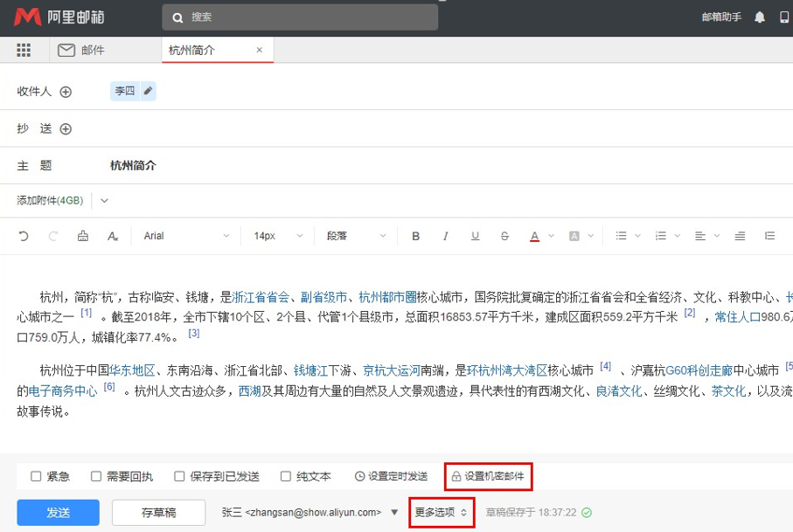The image size is (793, 532).
Task: Apply underline formatting
Action: click(x=476, y=236)
